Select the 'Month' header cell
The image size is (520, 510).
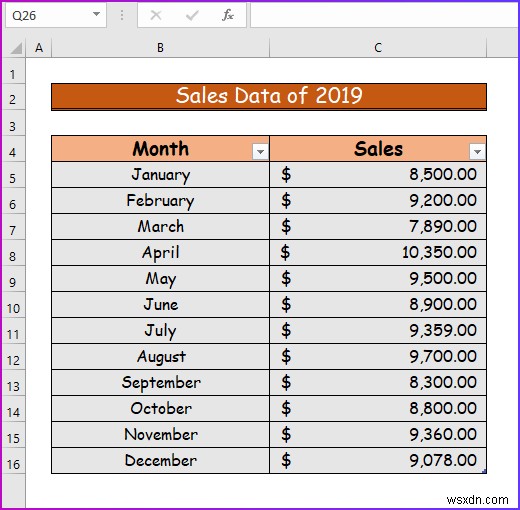click(x=160, y=149)
